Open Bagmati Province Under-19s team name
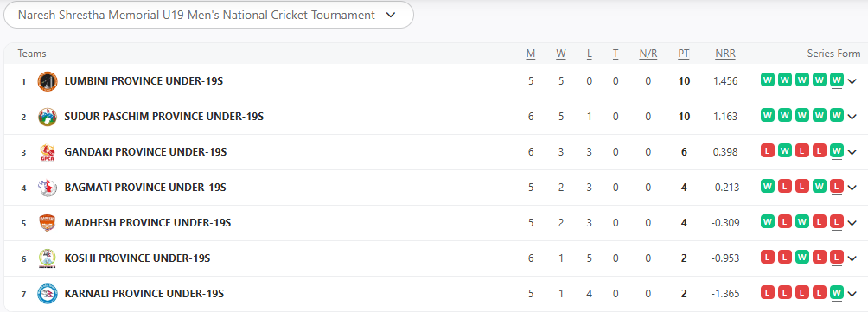 pos(145,188)
